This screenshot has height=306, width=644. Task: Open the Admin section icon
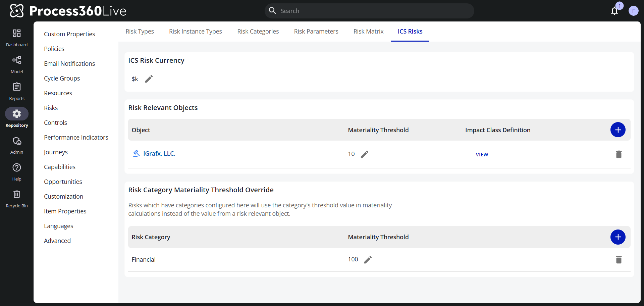click(x=16, y=144)
